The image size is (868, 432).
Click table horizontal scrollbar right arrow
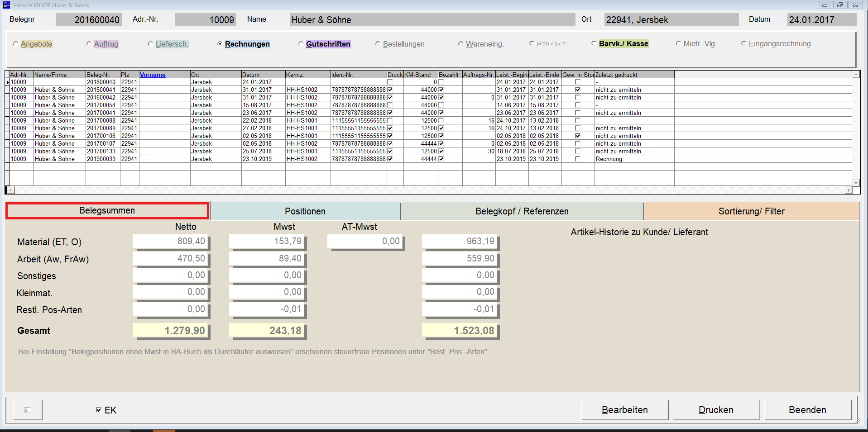(x=848, y=190)
